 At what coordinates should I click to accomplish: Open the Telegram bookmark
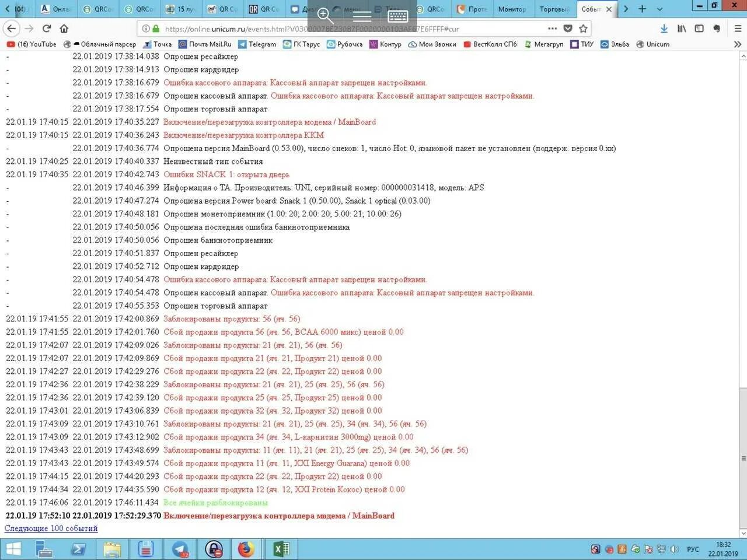(x=257, y=44)
